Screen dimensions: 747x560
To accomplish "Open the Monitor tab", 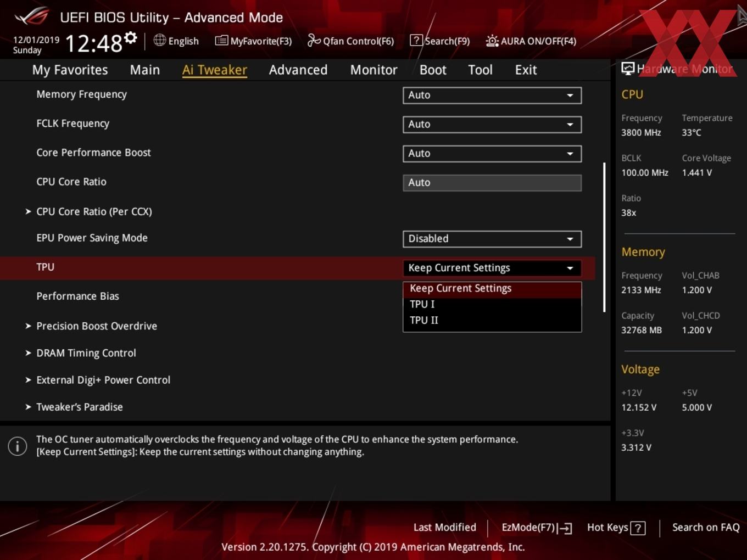I will (374, 70).
